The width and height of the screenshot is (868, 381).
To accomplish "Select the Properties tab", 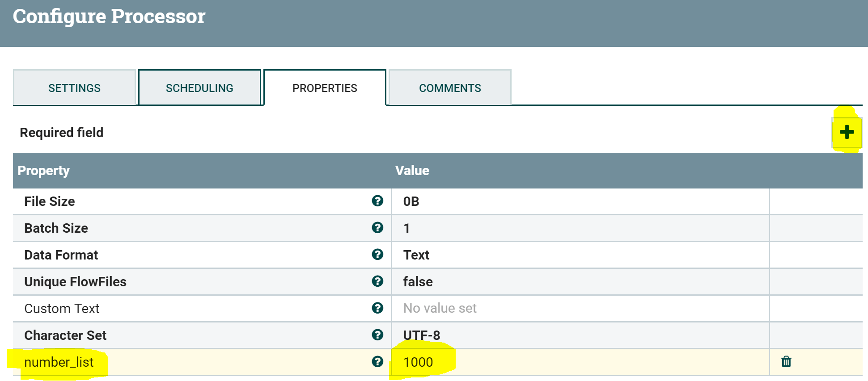I will pyautogui.click(x=325, y=88).
